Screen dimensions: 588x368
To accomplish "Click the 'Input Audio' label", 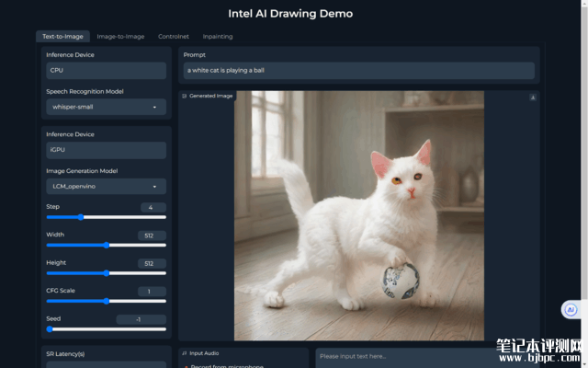I will pos(204,353).
